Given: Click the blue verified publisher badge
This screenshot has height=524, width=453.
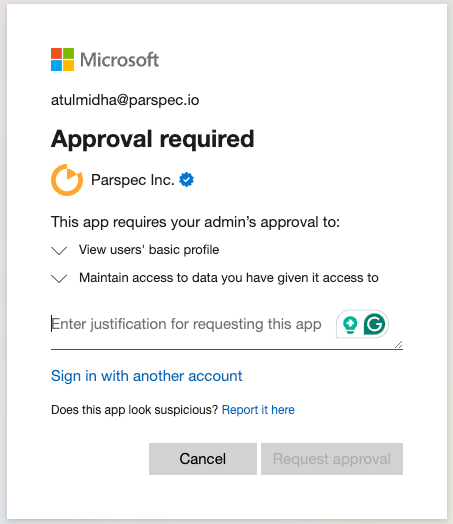Looking at the screenshot, I should [x=186, y=180].
